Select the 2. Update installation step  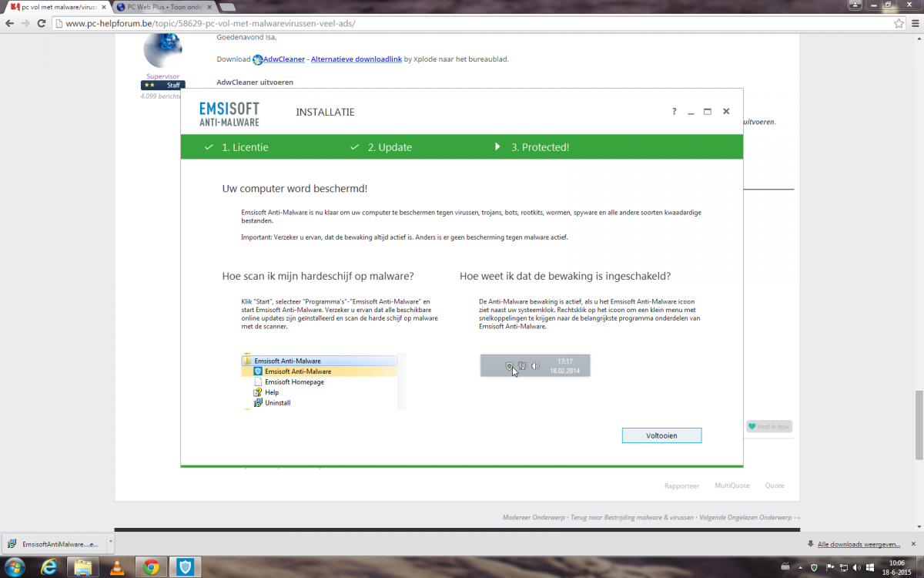pyautogui.click(x=381, y=147)
